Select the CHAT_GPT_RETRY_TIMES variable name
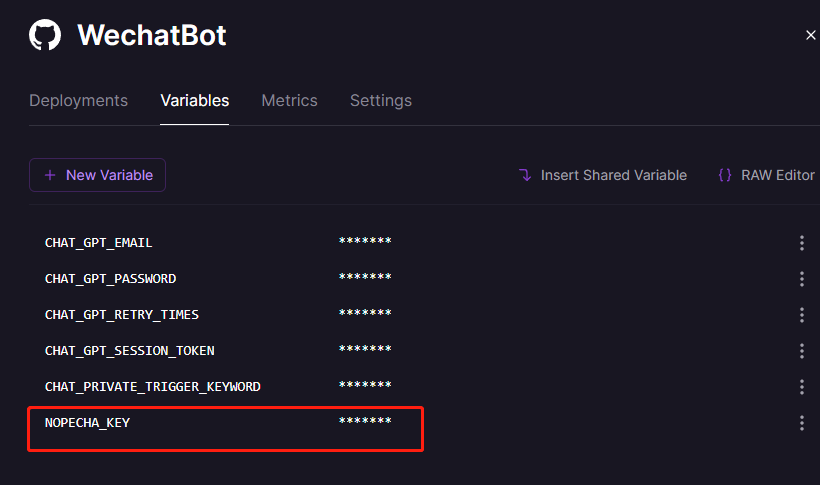Image resolution: width=820 pixels, height=485 pixels. click(x=122, y=315)
